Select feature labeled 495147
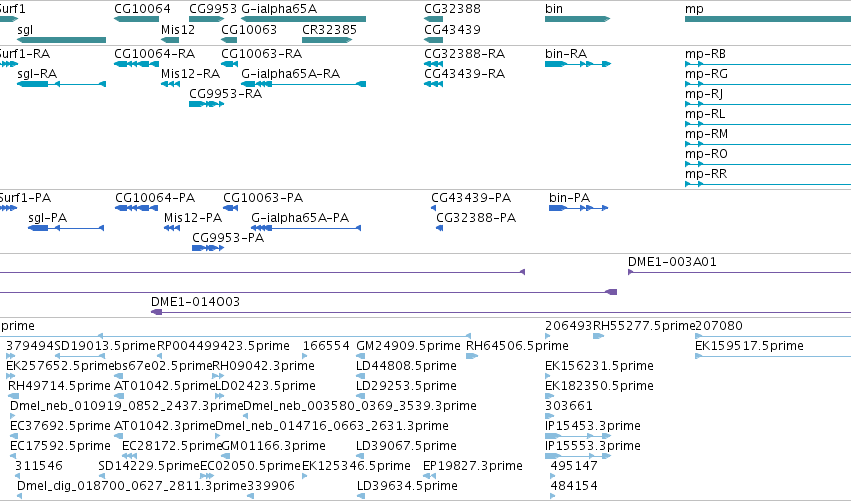Image resolution: width=851 pixels, height=501 pixels. point(574,466)
